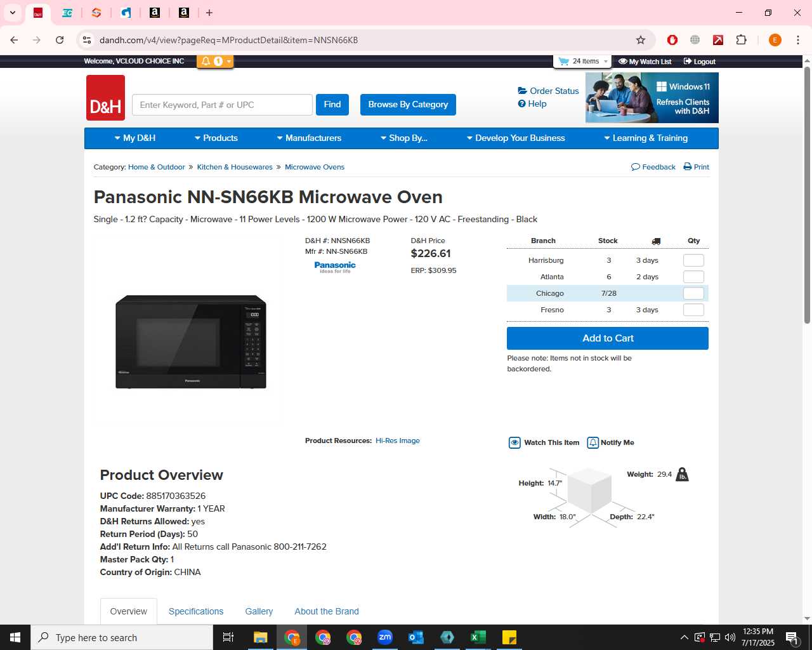Screen dimensions: 812x650
Task: Click the taskbar search box
Action: pyautogui.click(x=122, y=637)
